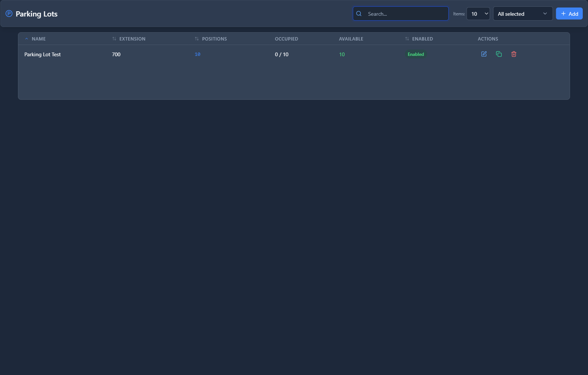Sort table by Name column
Image resolution: width=588 pixels, height=375 pixels.
(x=39, y=39)
